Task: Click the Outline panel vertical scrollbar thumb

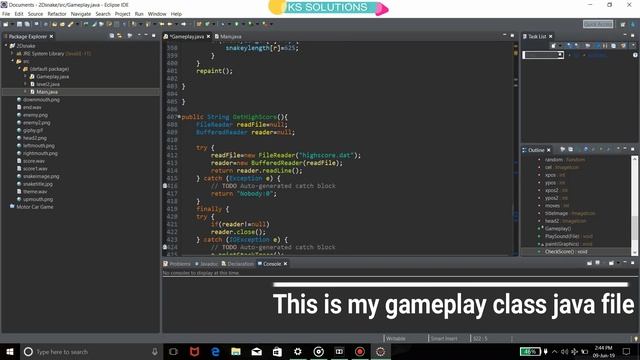Action: pos(635,228)
